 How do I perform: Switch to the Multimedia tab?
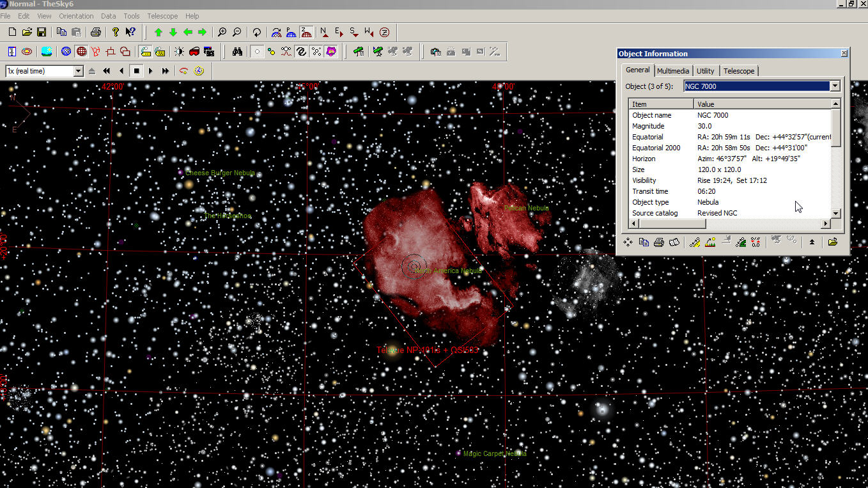[672, 71]
